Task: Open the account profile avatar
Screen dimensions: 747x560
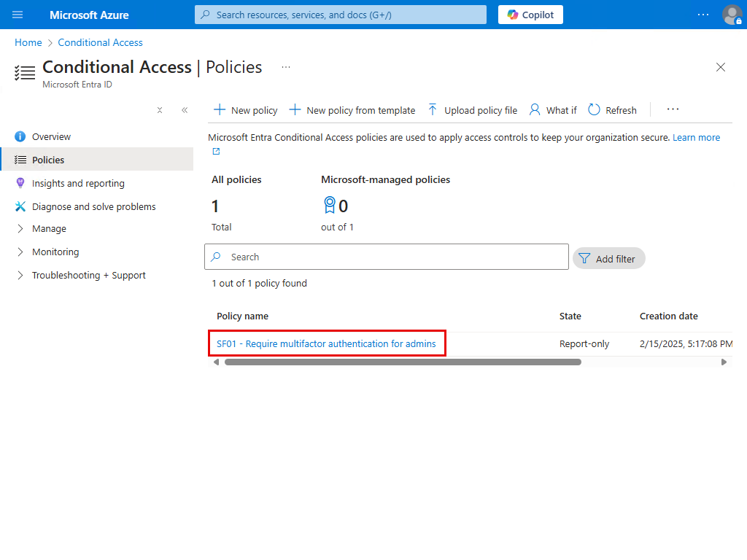Action: [x=732, y=15]
